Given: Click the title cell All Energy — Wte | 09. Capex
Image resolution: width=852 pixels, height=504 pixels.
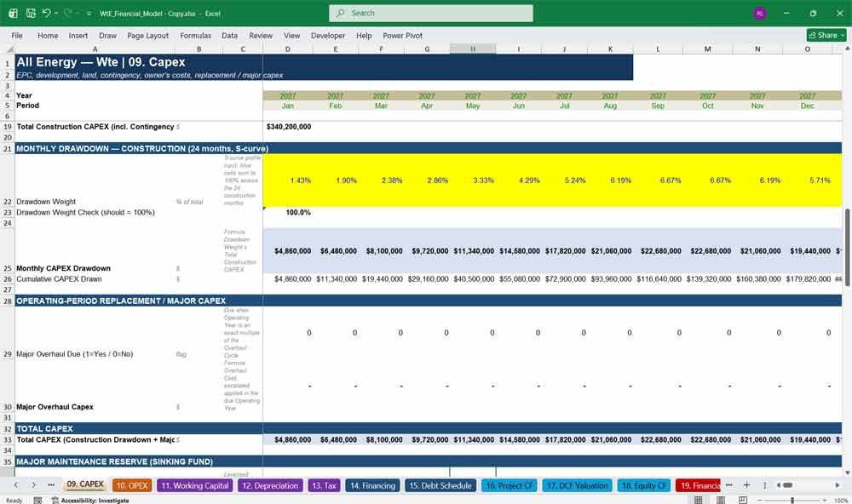Looking at the screenshot, I should click(x=101, y=62).
